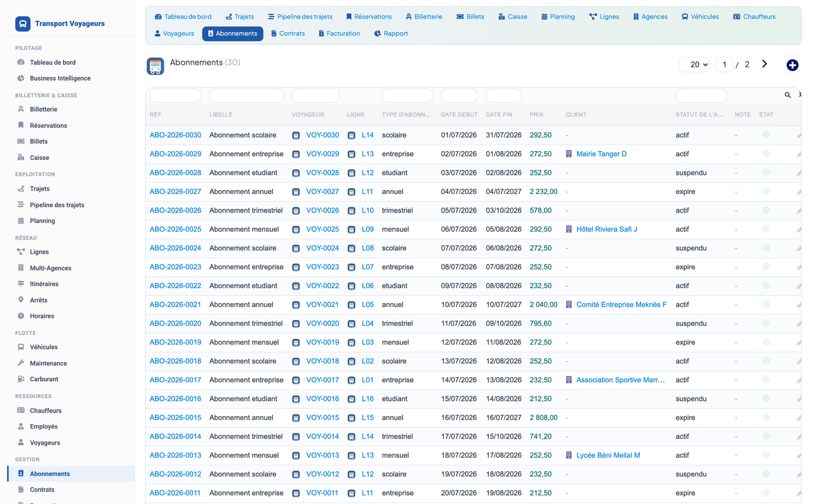Open the VOY-0025 voyageur link

pyautogui.click(x=323, y=229)
